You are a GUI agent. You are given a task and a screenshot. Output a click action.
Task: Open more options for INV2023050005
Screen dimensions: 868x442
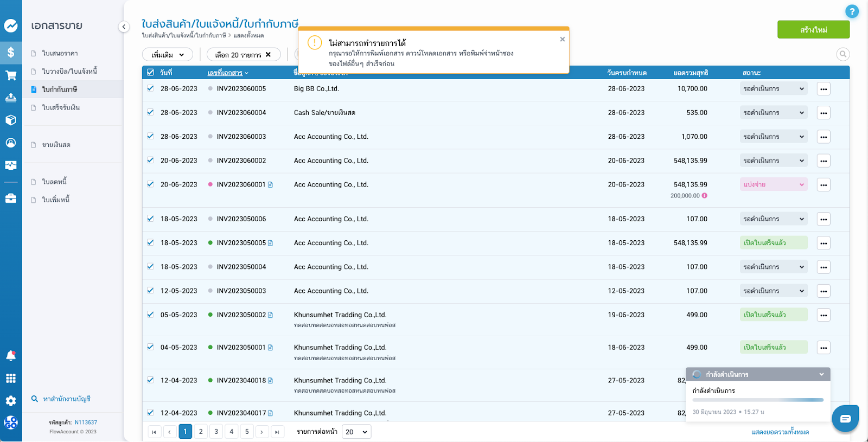(824, 243)
